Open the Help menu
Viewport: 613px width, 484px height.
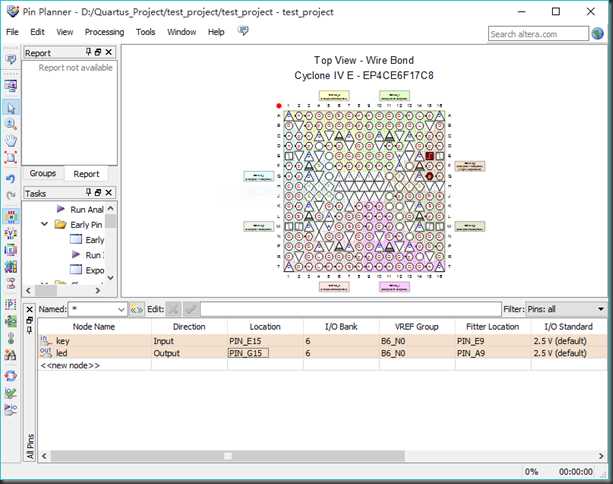(216, 32)
